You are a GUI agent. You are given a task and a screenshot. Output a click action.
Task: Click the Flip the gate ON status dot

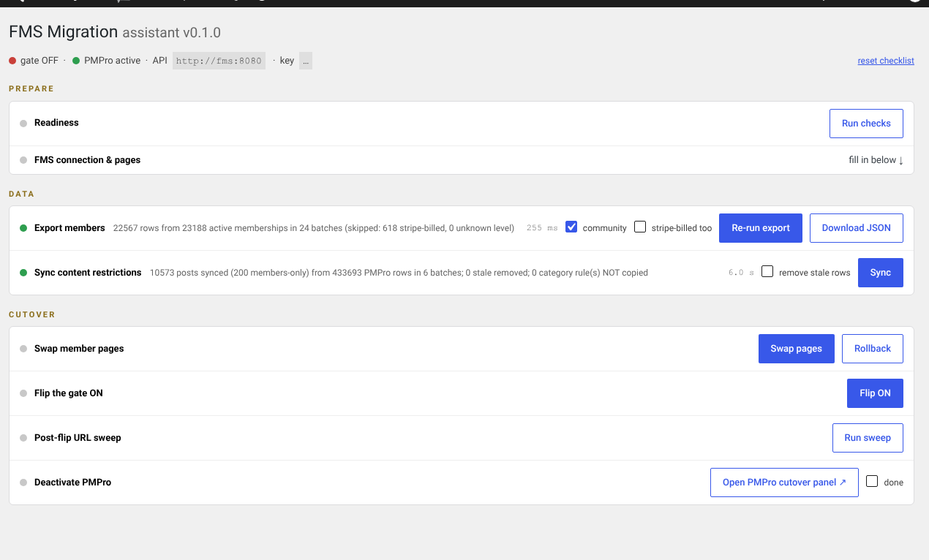click(23, 393)
